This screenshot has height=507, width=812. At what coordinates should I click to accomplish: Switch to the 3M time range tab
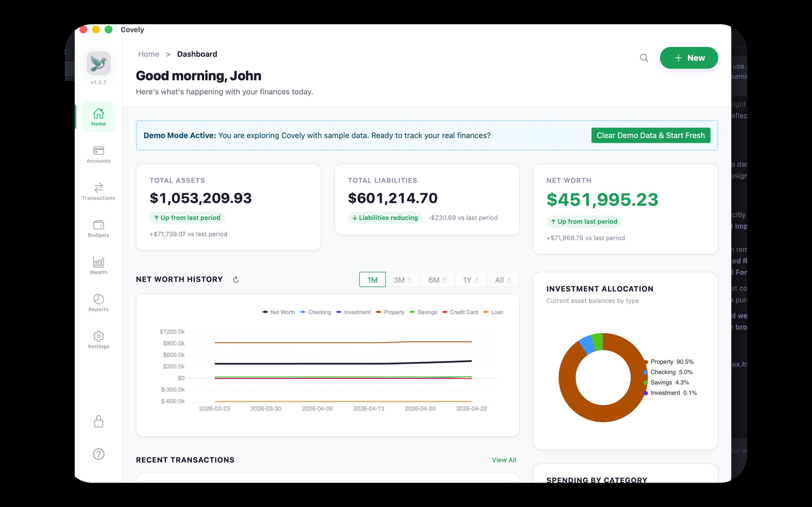tap(402, 279)
